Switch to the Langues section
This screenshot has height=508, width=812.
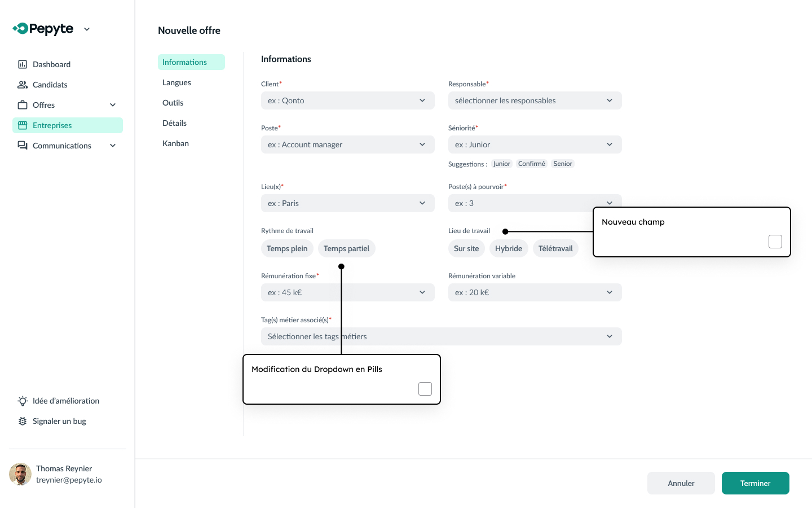(x=176, y=82)
